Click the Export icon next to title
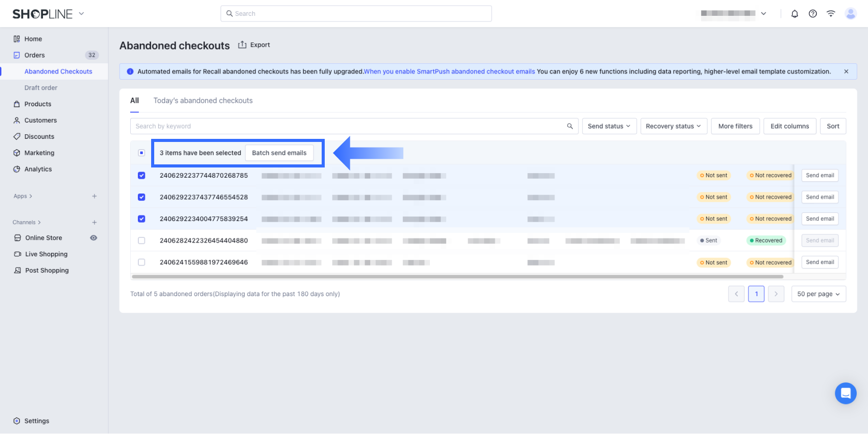This screenshot has height=434, width=868. (243, 45)
